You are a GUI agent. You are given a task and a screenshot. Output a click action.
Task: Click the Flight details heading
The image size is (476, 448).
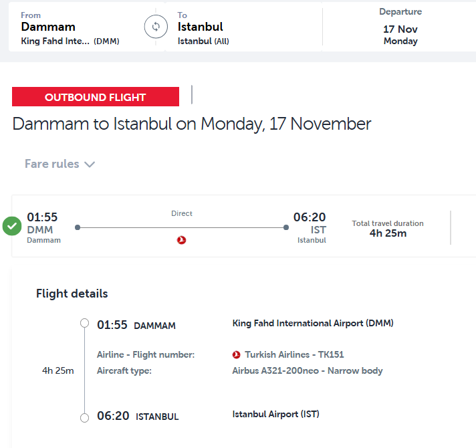tap(72, 294)
